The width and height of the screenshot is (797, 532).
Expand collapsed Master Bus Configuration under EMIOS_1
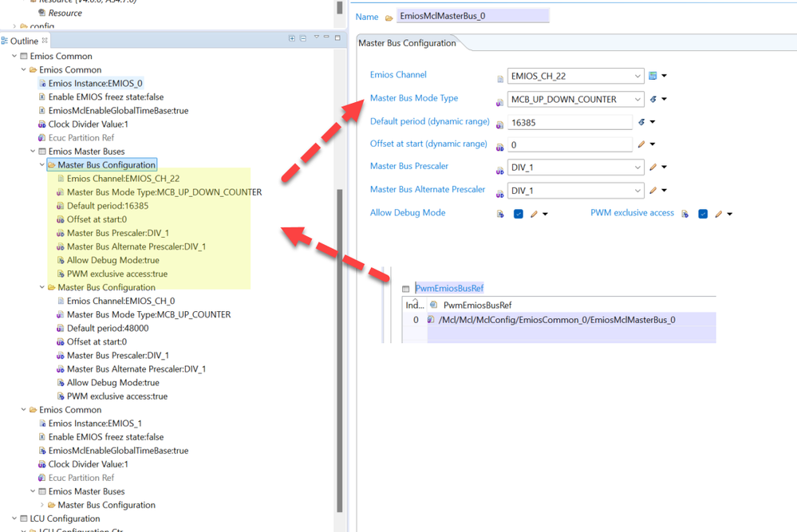42,505
